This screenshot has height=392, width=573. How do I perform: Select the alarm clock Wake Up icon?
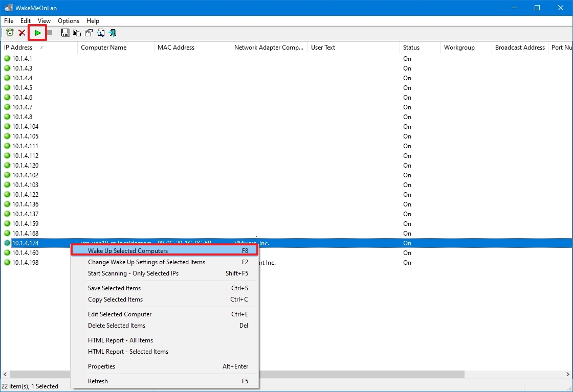click(x=10, y=32)
